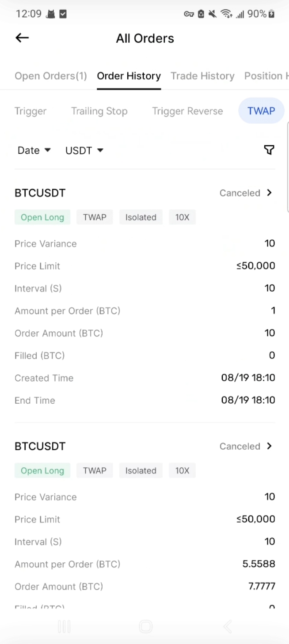Select the Trailing Stop order filter
This screenshot has width=289, height=644.
[x=99, y=111]
